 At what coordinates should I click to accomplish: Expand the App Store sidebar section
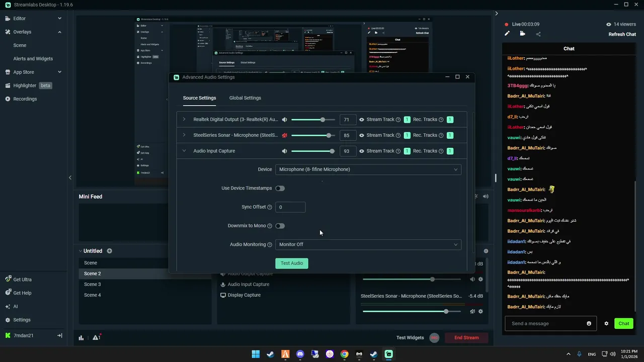(59, 72)
